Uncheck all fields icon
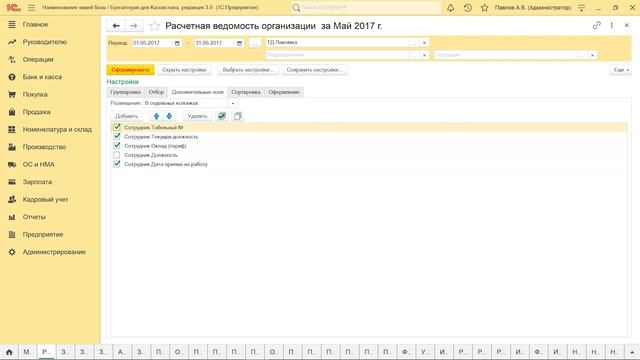 pyautogui.click(x=238, y=116)
